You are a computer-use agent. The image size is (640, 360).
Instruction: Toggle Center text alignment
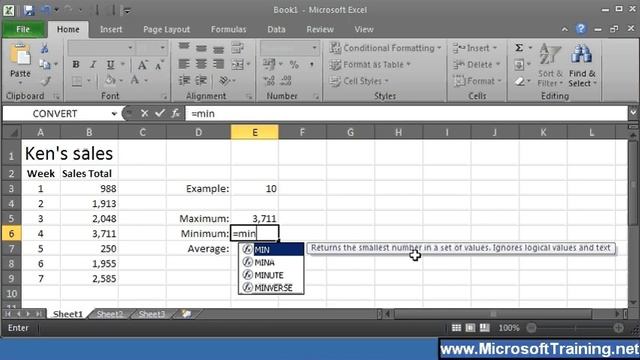click(201, 64)
